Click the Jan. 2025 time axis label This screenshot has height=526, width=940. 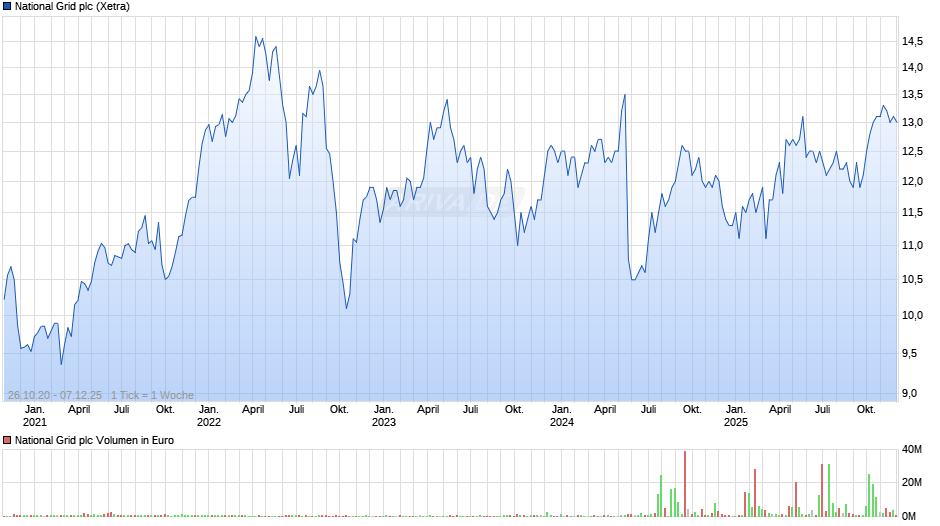736,416
